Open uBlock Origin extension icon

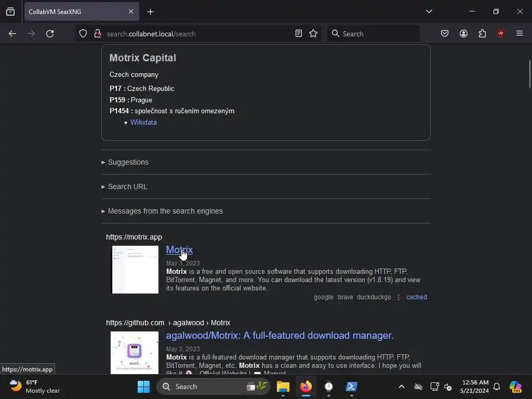pos(500,33)
